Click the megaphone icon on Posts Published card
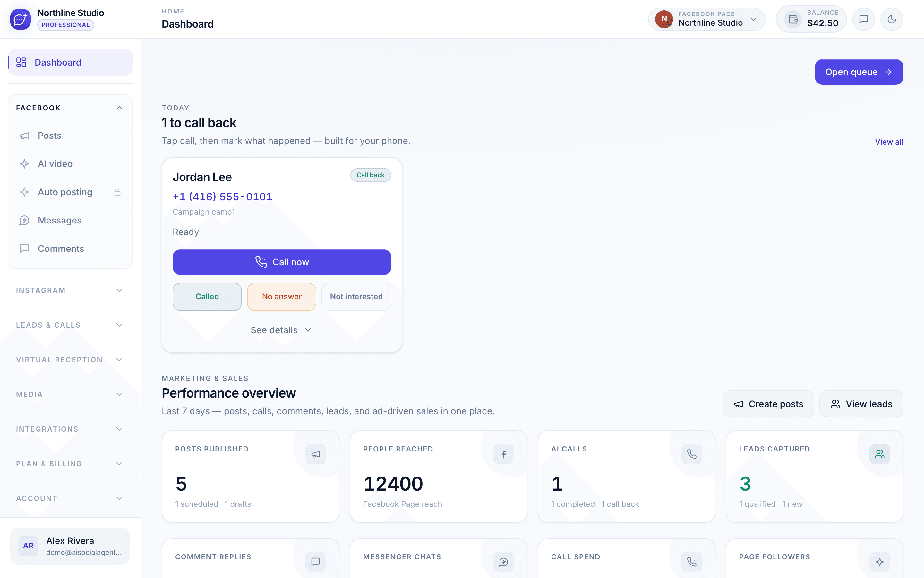924x578 pixels. [x=316, y=454]
